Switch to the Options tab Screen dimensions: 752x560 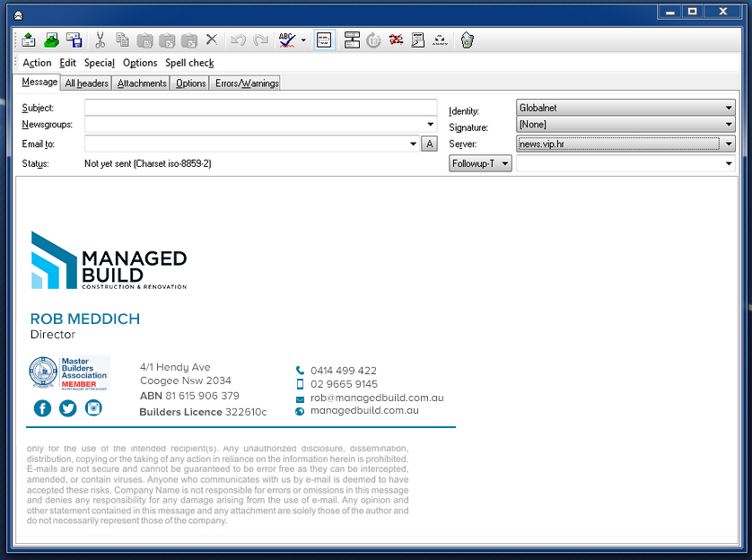190,83
